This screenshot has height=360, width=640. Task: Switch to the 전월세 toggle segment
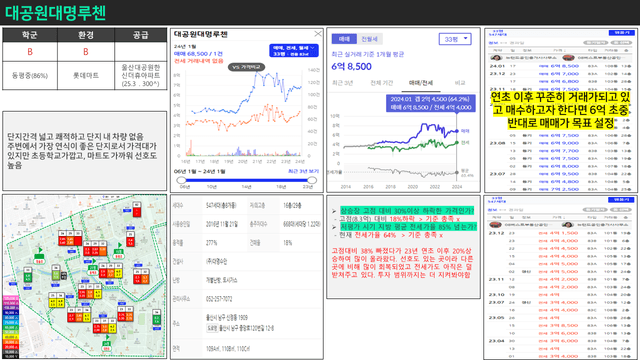[x=369, y=39]
